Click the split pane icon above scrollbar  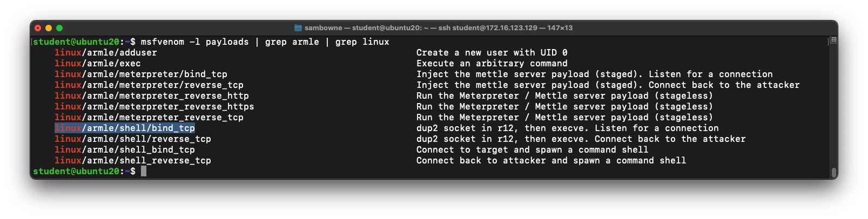(834, 40)
